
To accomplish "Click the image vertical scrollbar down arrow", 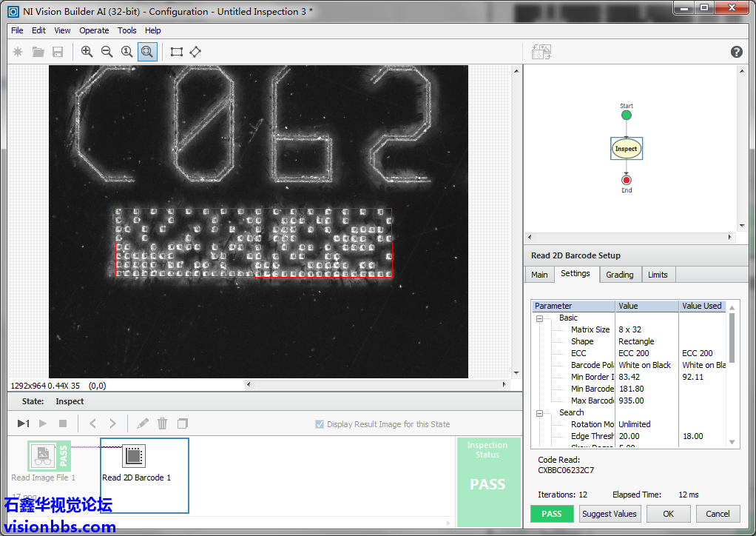I will point(516,373).
